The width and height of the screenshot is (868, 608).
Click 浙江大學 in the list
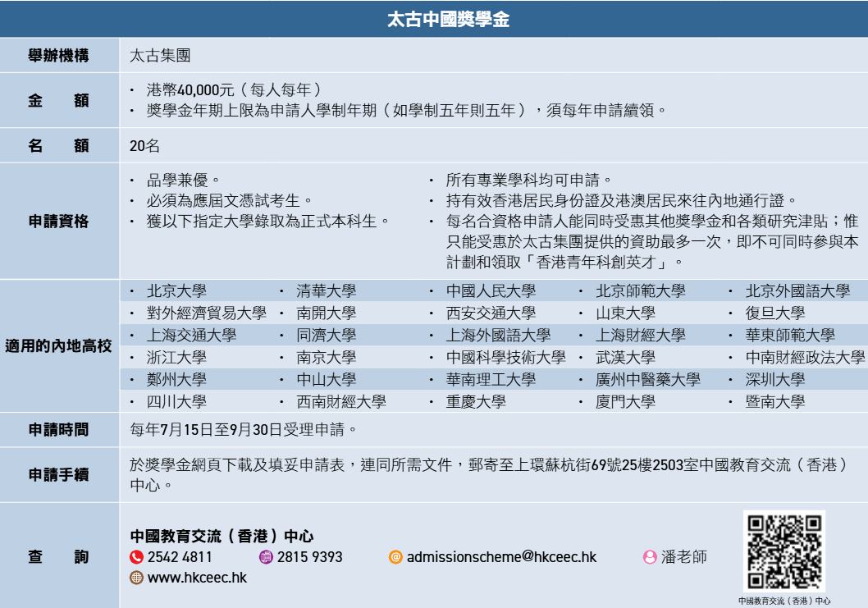tap(176, 358)
